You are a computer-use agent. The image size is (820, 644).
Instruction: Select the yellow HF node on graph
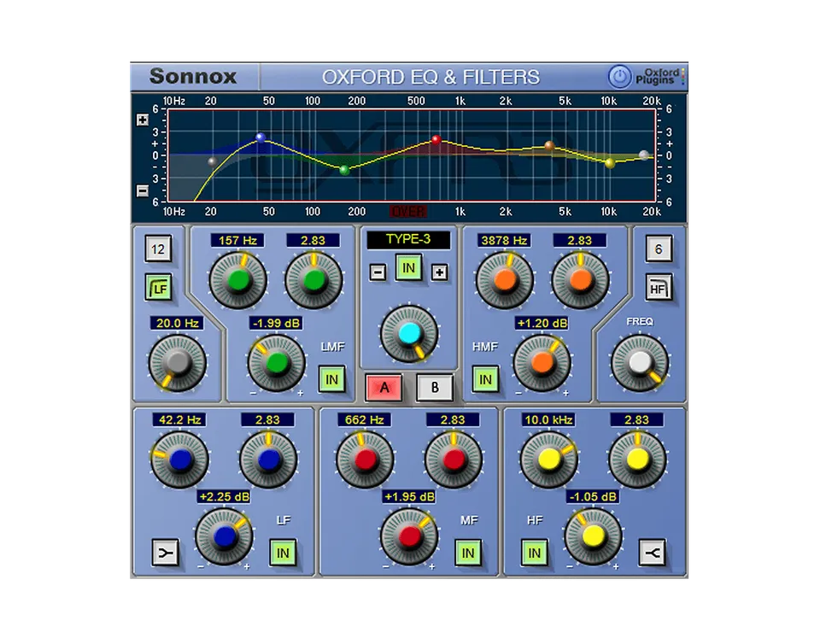coord(610,163)
